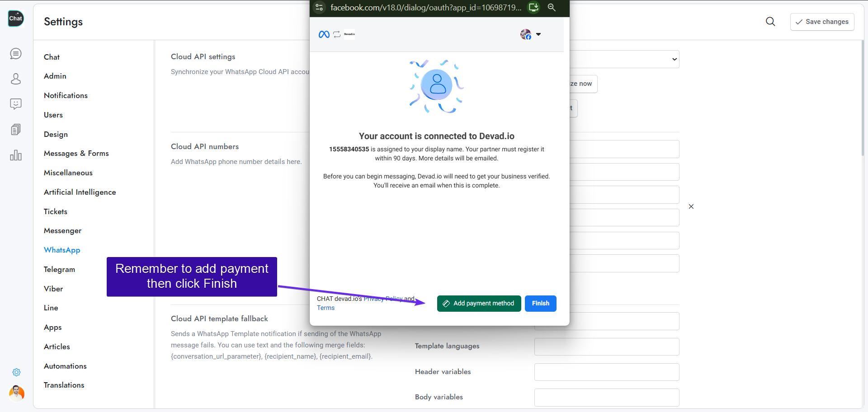Click the search magnifier icon in header
The image size is (868, 412).
770,22
